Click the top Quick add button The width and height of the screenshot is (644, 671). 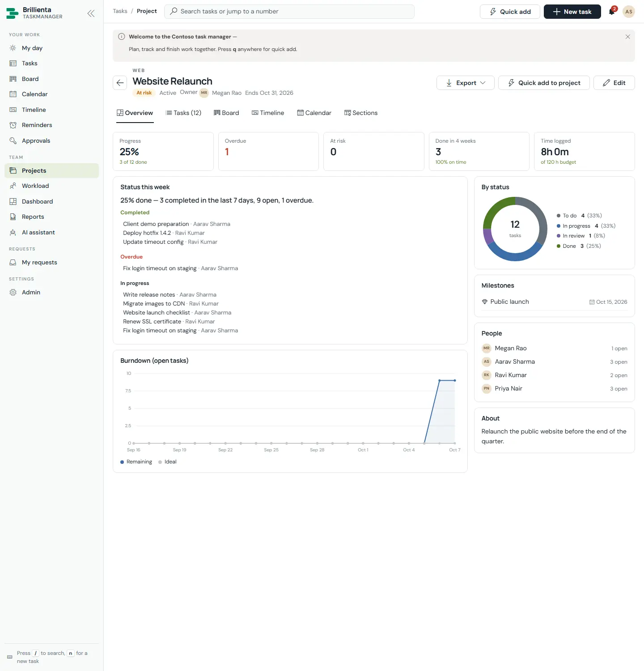tap(510, 12)
